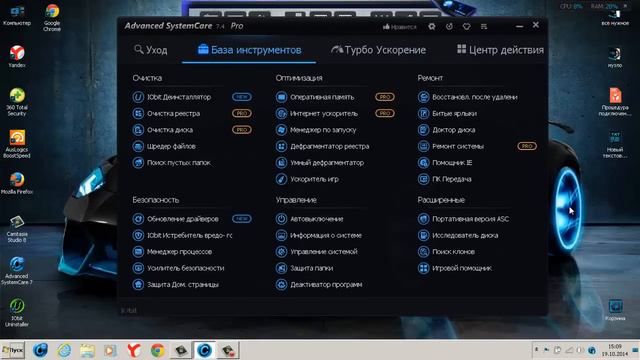Launch Доктор диска icon
Viewport: 640px width, 360px height.
click(x=423, y=130)
